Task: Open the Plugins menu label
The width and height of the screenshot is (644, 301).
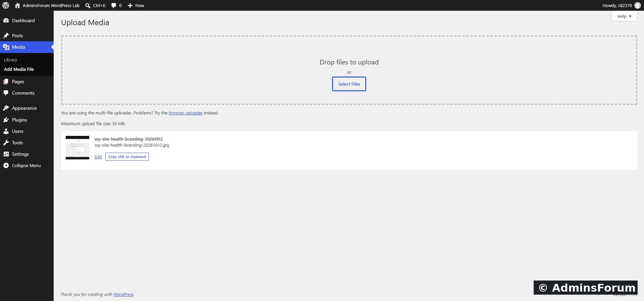Action: click(19, 120)
